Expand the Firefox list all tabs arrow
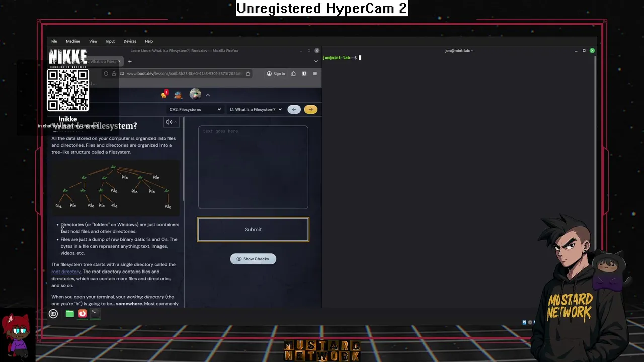Screen dimensions: 644x362 [316, 61]
